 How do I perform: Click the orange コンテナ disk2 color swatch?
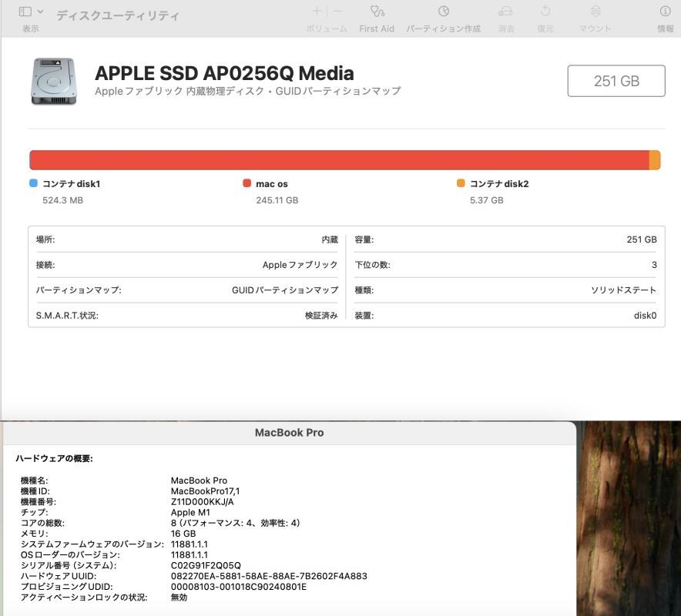[461, 183]
